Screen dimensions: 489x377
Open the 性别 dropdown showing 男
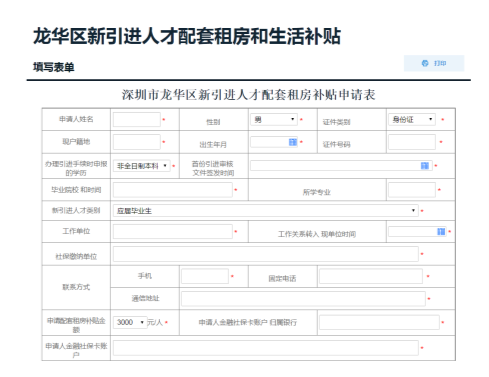274,119
